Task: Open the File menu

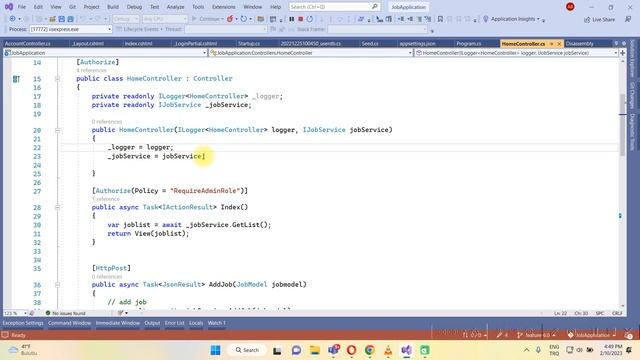Action: point(22,7)
